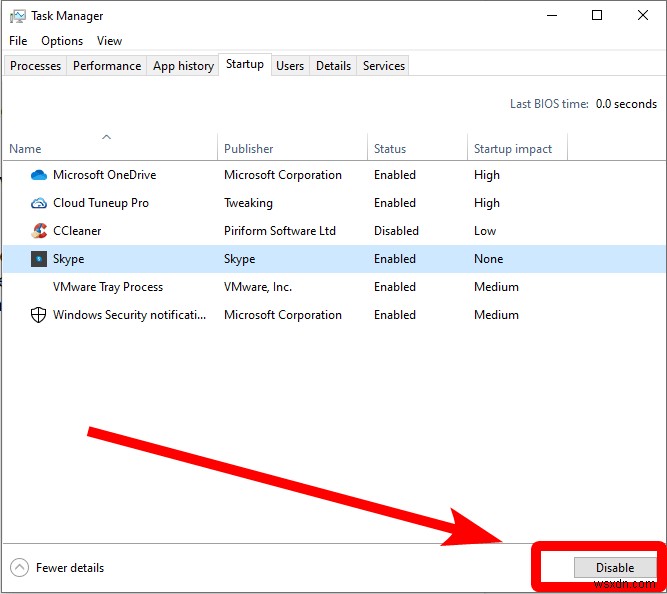The width and height of the screenshot is (667, 594).
Task: Select the CCleaner startup entry
Action: pos(77,231)
